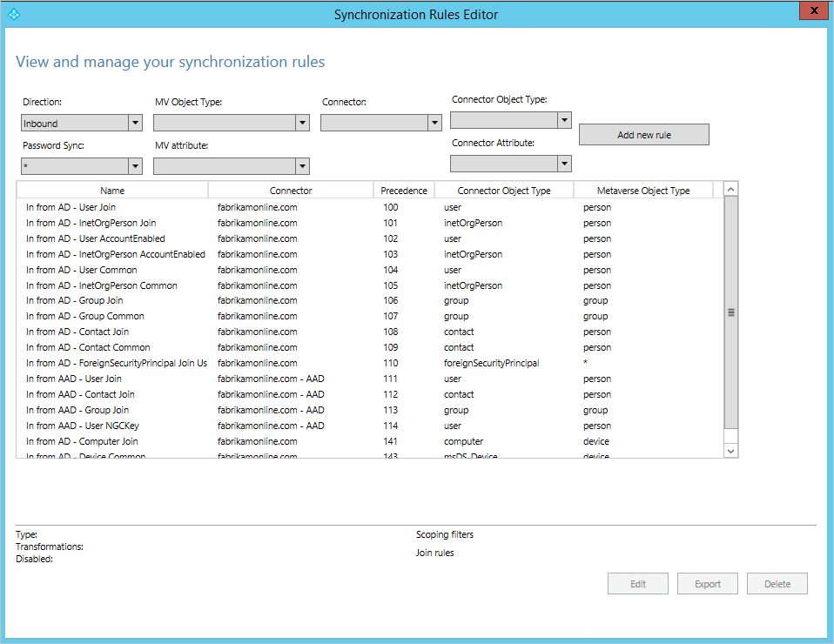This screenshot has width=834, height=644.
Task: Open the Connector Attribute dropdown
Action: [564, 163]
